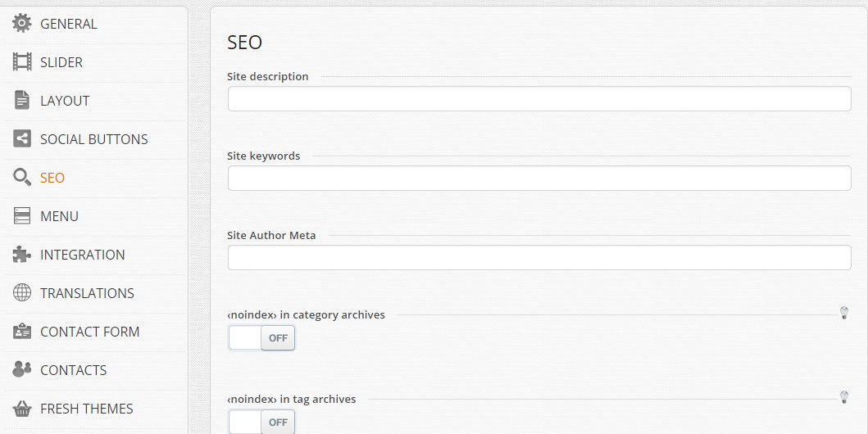Screen dimensions: 868x434
Task: Click the Translations globe icon
Action: (22, 293)
